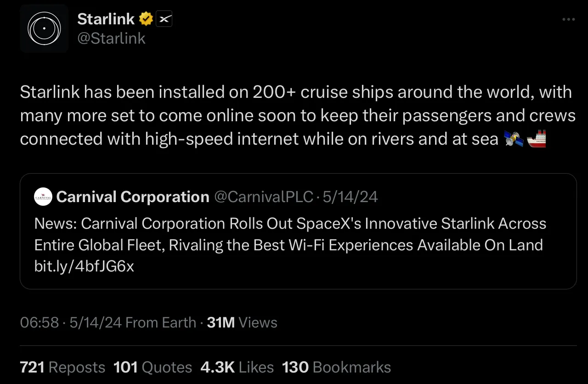
Task: Click the Carnival Corporation avatar logo
Action: click(x=43, y=197)
